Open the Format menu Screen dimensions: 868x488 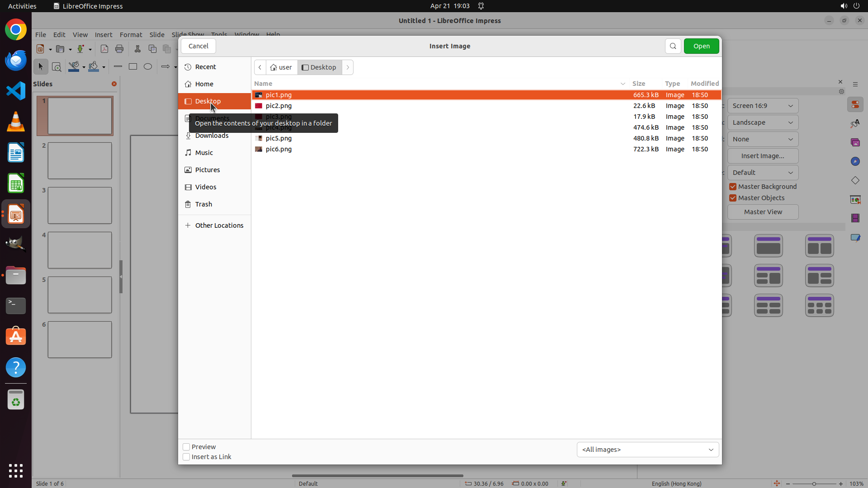click(131, 35)
